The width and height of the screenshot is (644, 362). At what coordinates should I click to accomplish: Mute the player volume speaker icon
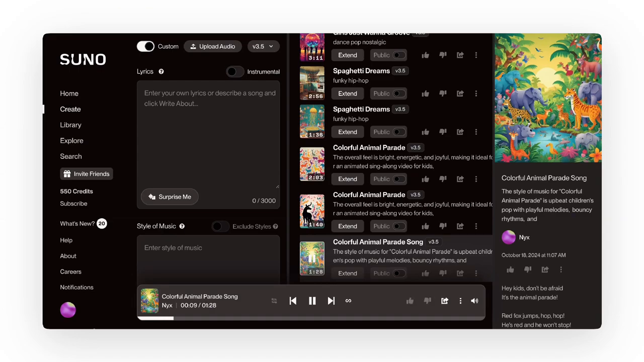[474, 301]
